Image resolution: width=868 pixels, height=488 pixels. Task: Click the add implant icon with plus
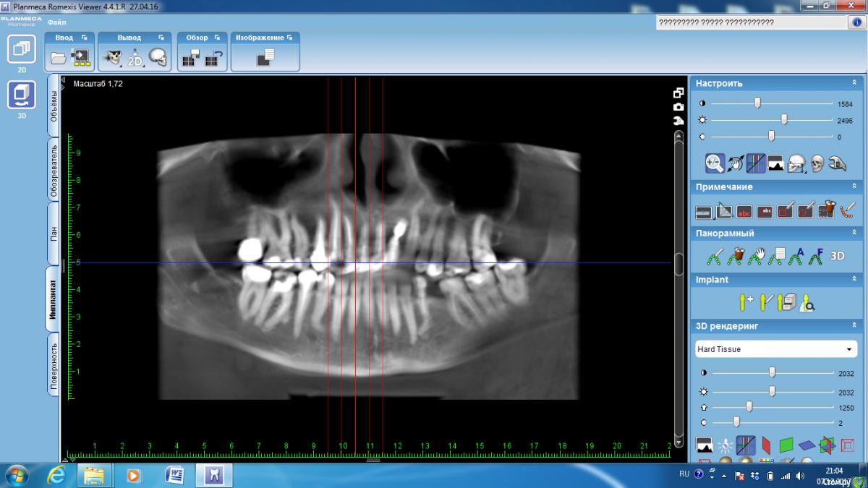coord(745,303)
